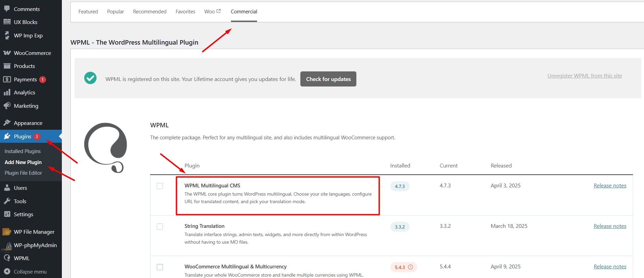Click the WooCommerce Multilingual update warning icon
The width and height of the screenshot is (644, 278).
point(410,267)
